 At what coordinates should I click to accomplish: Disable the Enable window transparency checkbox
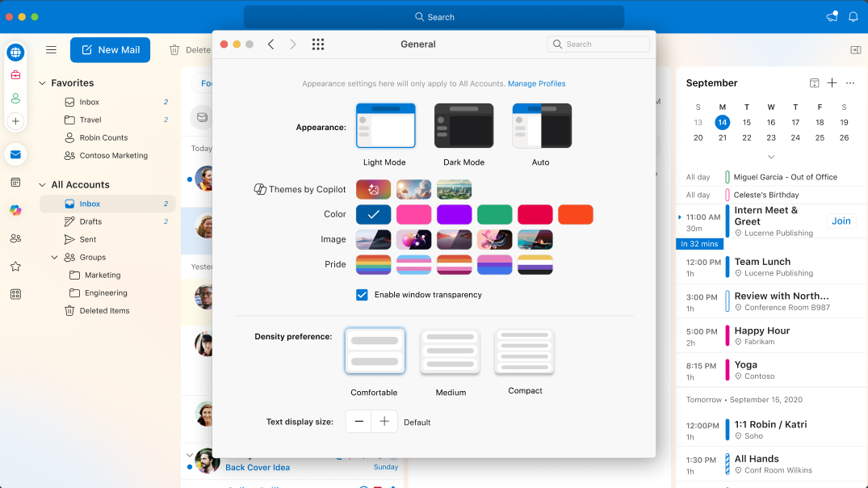click(363, 295)
